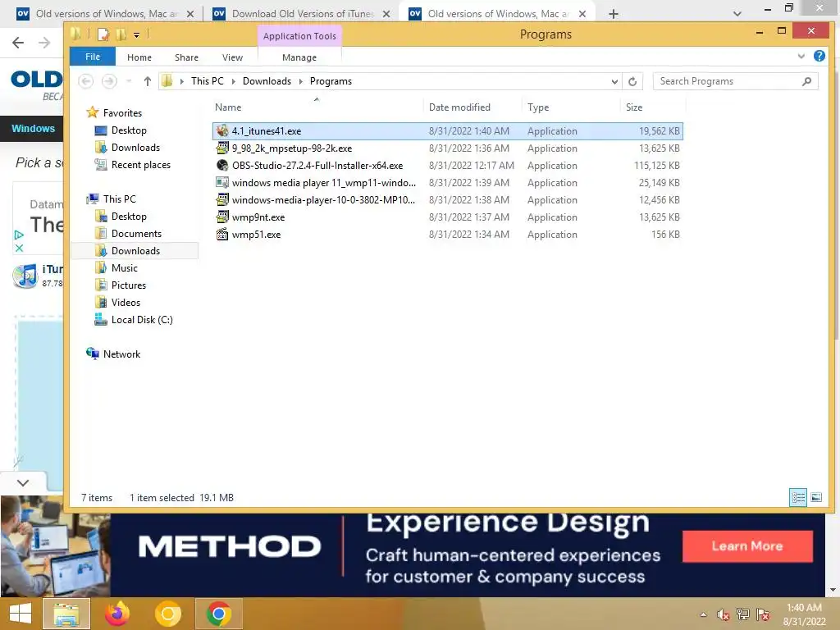
Task: Select the OBS-Studio installer file icon
Action: pyautogui.click(x=221, y=165)
